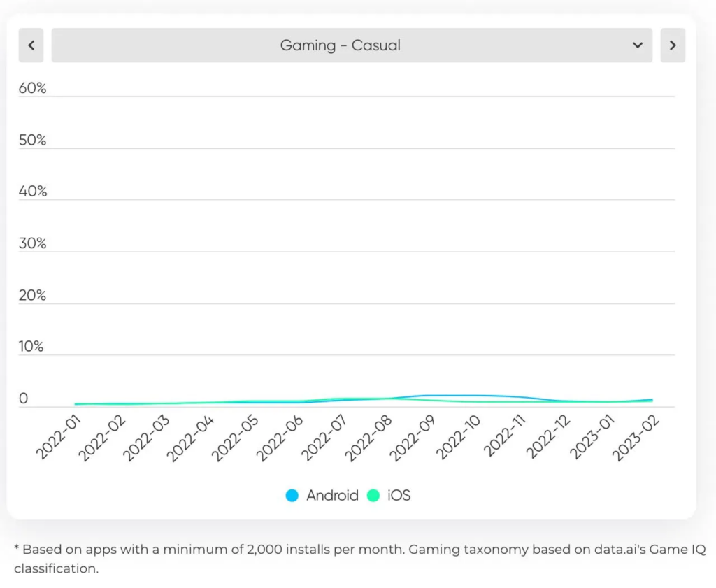Toggle the iOS series in the legend
Viewport: 716px width, 588px height.
tap(399, 496)
